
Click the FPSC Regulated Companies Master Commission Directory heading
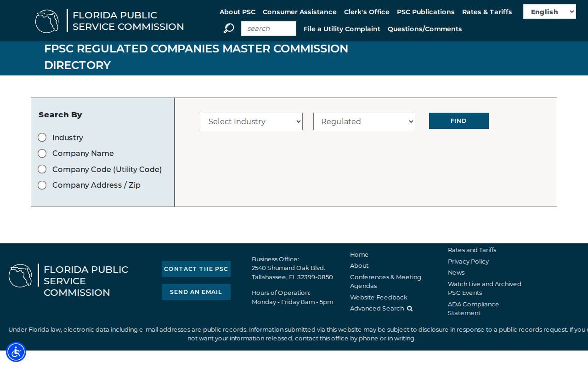click(196, 57)
